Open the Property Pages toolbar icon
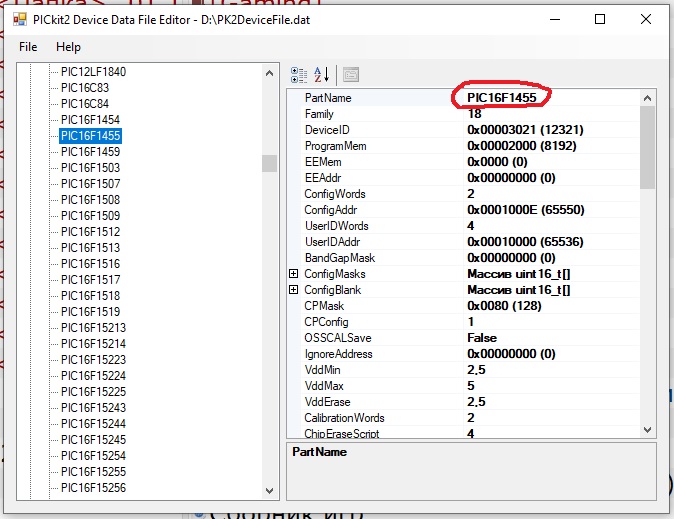 click(x=351, y=74)
